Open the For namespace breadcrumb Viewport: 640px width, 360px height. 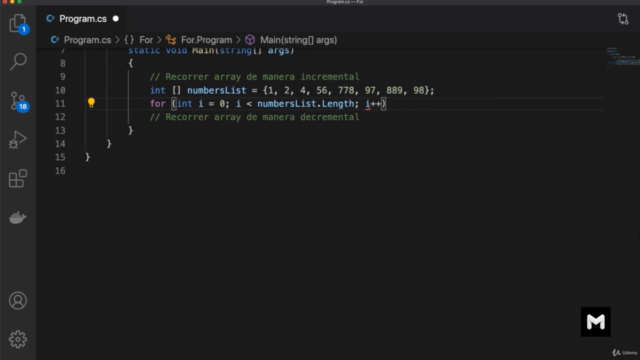[x=146, y=40]
